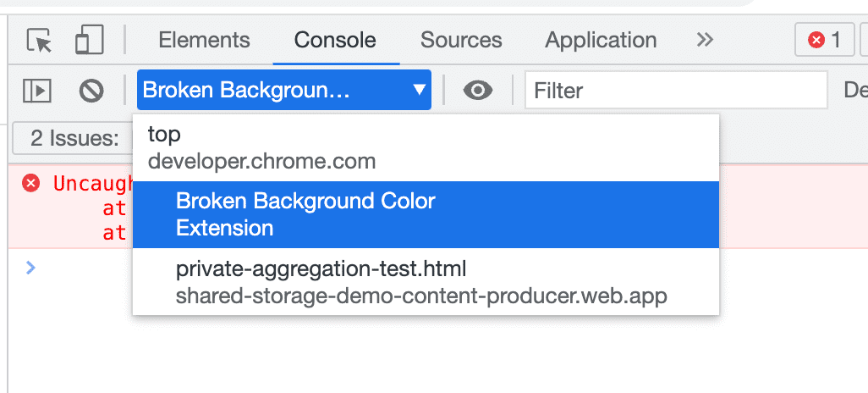Click the Filter input field
This screenshot has width=868, height=393.
coord(675,91)
